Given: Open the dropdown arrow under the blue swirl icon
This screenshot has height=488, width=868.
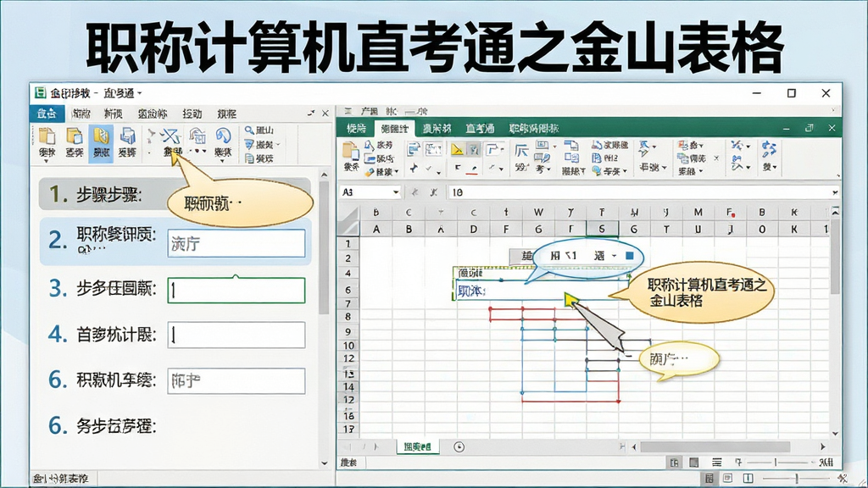Looking at the screenshot, I should pos(223,161).
